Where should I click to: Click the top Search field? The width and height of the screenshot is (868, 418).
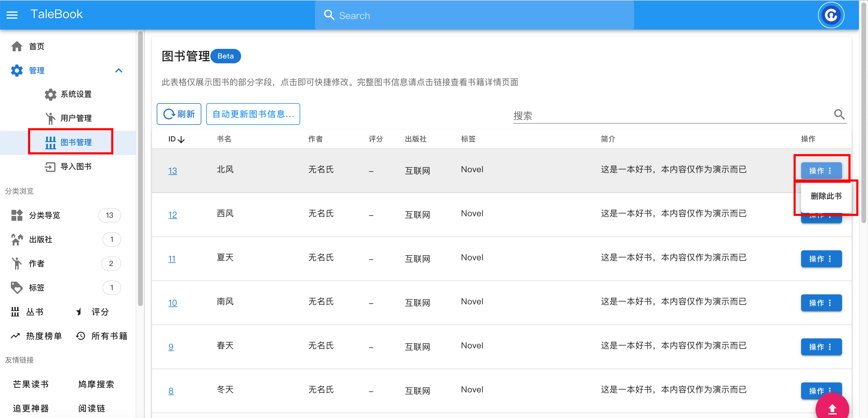coord(474,15)
